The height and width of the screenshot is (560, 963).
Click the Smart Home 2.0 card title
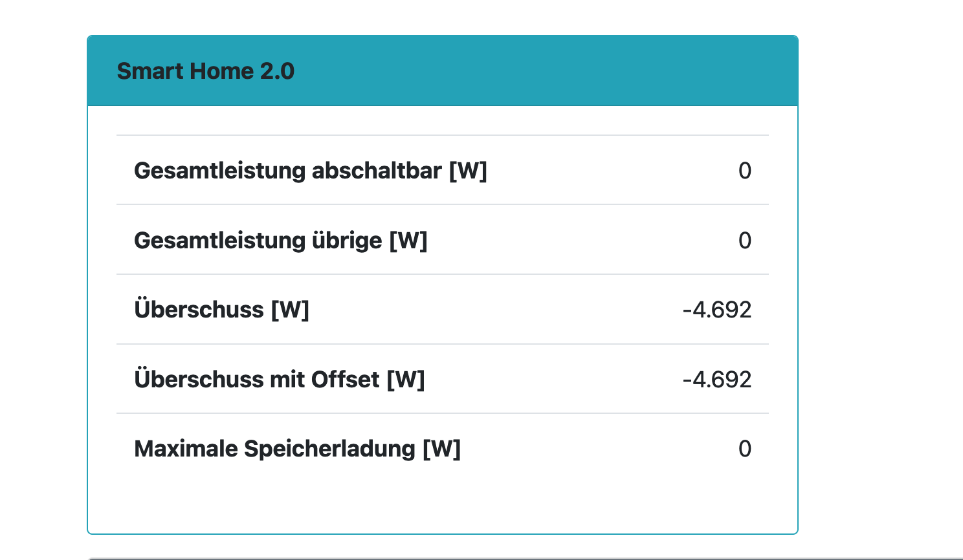205,71
